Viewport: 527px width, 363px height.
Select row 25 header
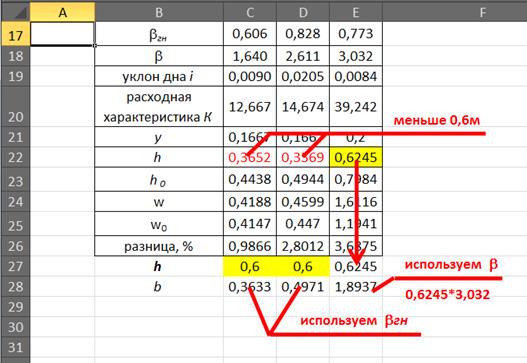click(15, 224)
